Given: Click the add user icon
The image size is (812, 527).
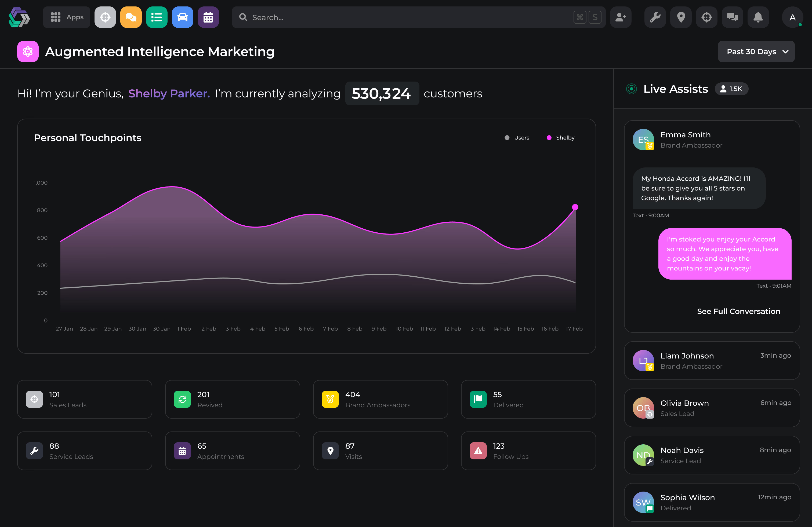Looking at the screenshot, I should (x=621, y=17).
